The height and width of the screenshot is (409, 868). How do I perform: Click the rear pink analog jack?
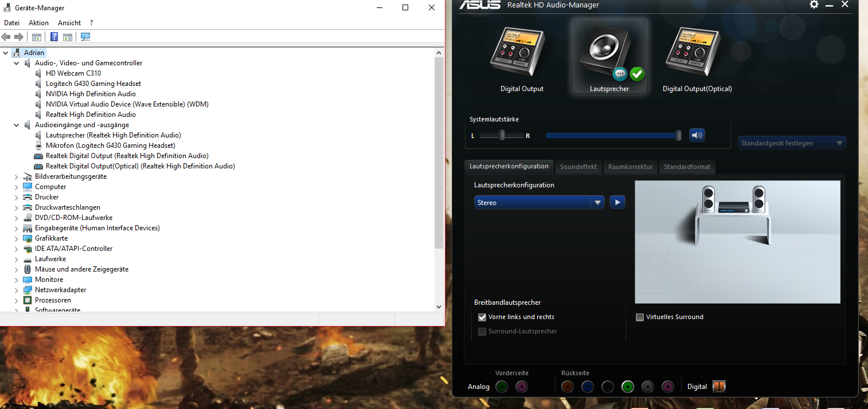pos(668,387)
